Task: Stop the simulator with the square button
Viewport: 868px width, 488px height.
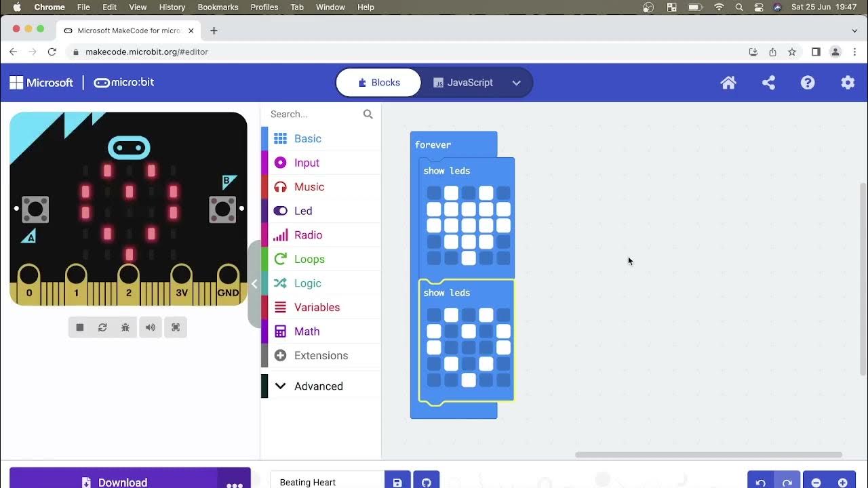Action: (x=80, y=327)
